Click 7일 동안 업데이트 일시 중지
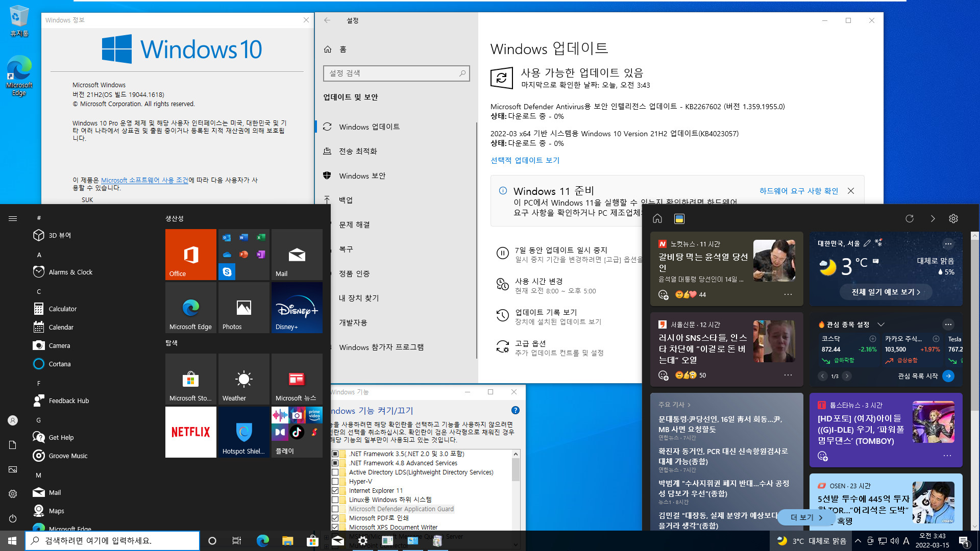 pyautogui.click(x=561, y=250)
